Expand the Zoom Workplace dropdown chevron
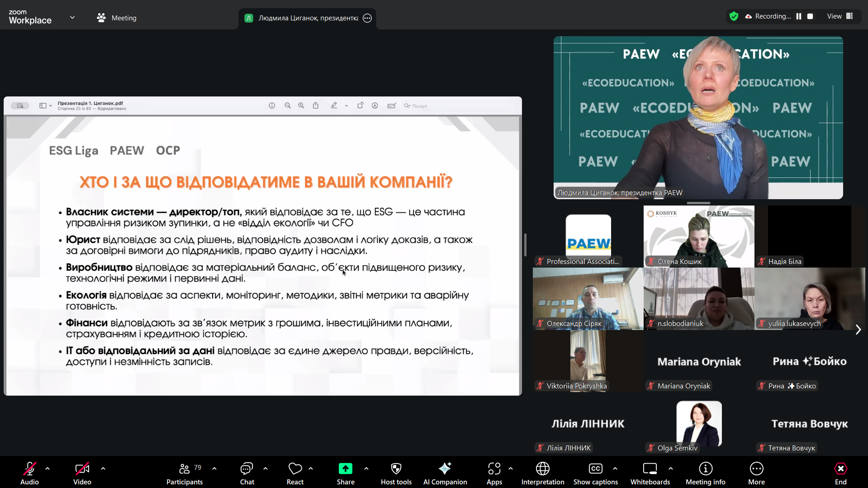Image resolution: width=868 pixels, height=488 pixels. pos(72,18)
